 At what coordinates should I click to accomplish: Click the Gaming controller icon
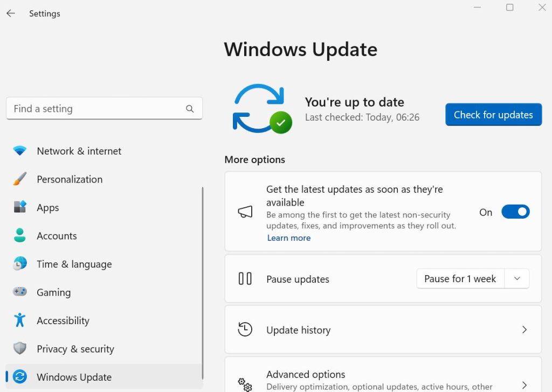click(x=20, y=292)
